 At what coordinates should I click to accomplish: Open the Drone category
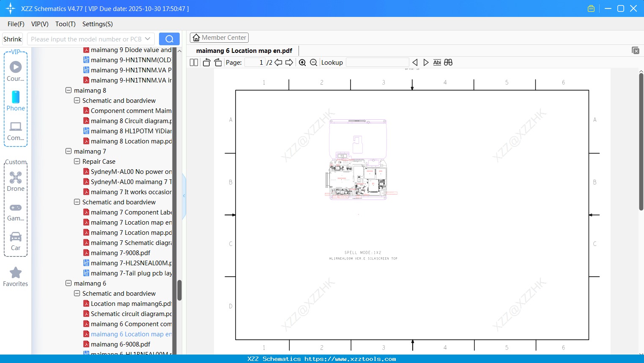click(x=16, y=181)
